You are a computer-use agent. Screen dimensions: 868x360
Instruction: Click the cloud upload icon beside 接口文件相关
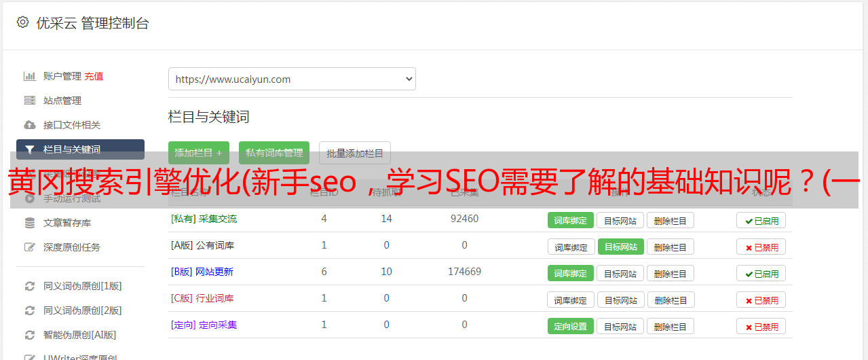(x=29, y=125)
